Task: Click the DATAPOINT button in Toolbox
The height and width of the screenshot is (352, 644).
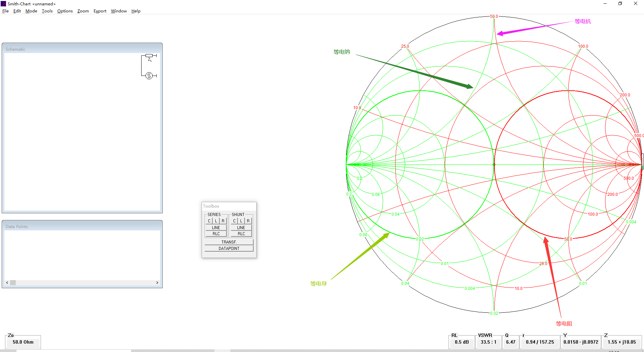Action: (229, 249)
